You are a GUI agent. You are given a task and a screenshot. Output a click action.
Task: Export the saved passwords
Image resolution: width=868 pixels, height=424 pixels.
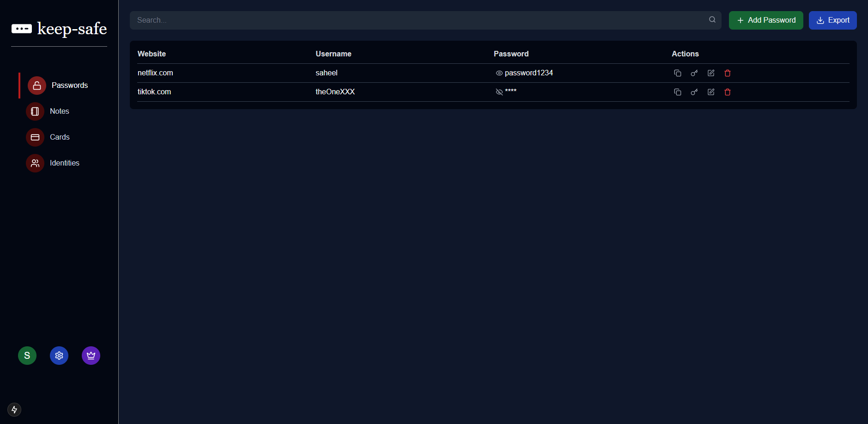[x=832, y=20]
